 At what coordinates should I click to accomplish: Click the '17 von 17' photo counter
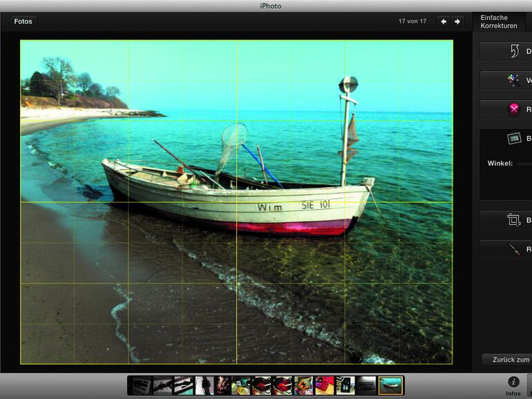pos(412,21)
